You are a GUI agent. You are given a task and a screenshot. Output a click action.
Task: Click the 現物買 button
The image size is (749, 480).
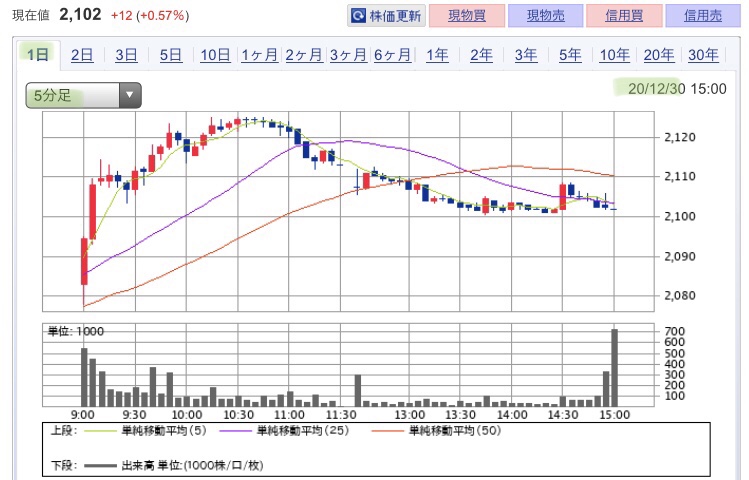click(x=467, y=16)
